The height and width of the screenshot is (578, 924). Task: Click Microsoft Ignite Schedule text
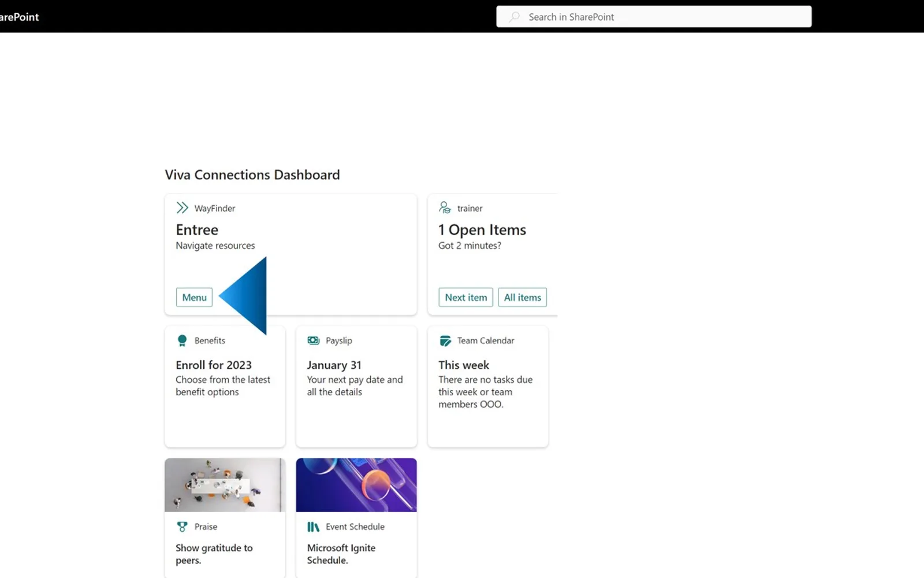click(341, 554)
